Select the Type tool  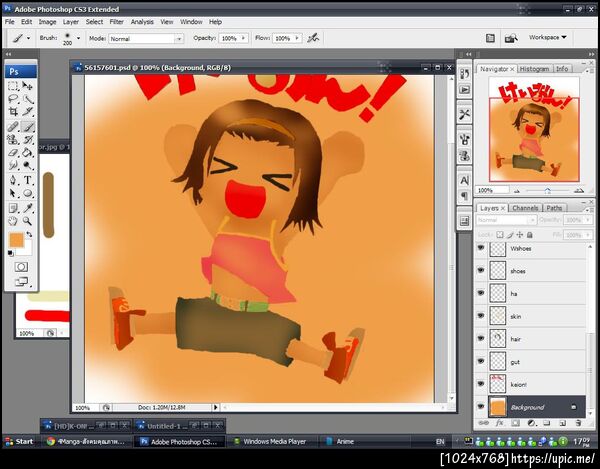[x=28, y=180]
